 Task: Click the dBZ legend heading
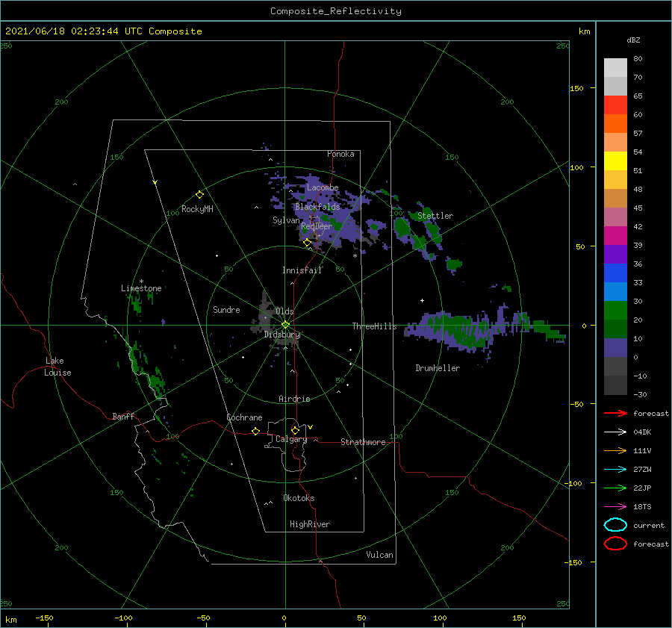click(633, 40)
